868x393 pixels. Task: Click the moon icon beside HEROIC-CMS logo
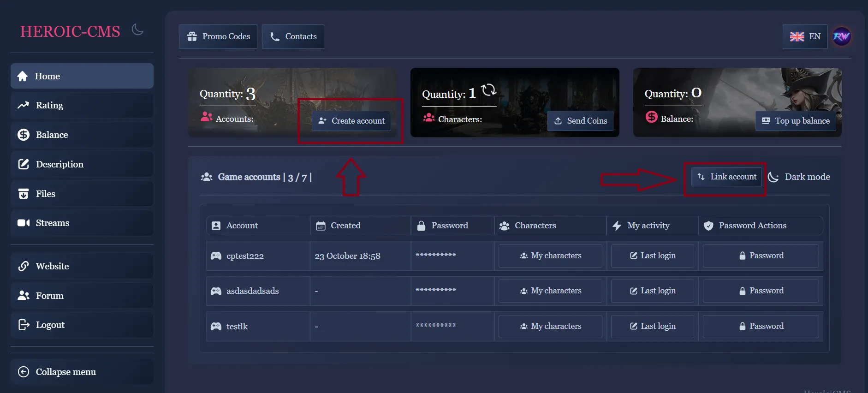click(137, 30)
